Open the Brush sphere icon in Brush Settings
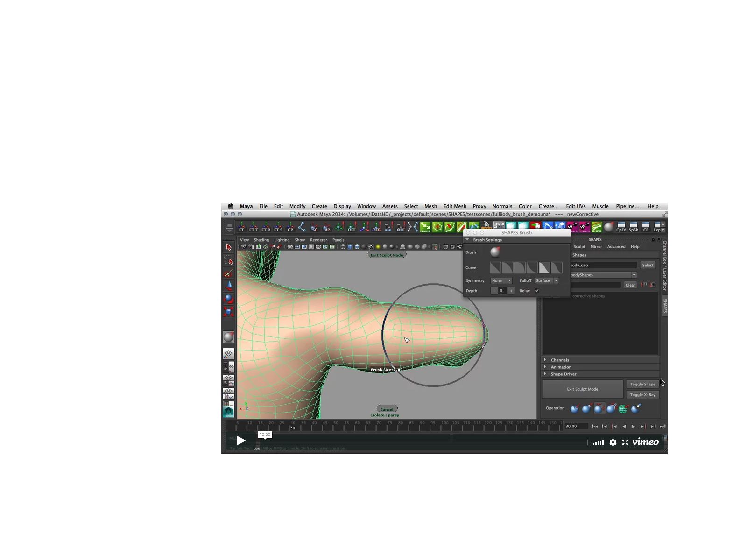This screenshot has width=747, height=560. [495, 252]
